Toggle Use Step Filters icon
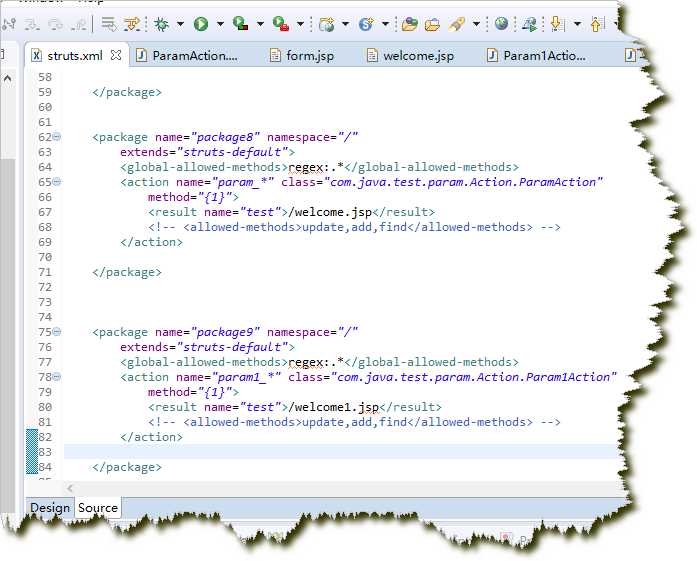The image size is (697, 561). click(x=132, y=24)
